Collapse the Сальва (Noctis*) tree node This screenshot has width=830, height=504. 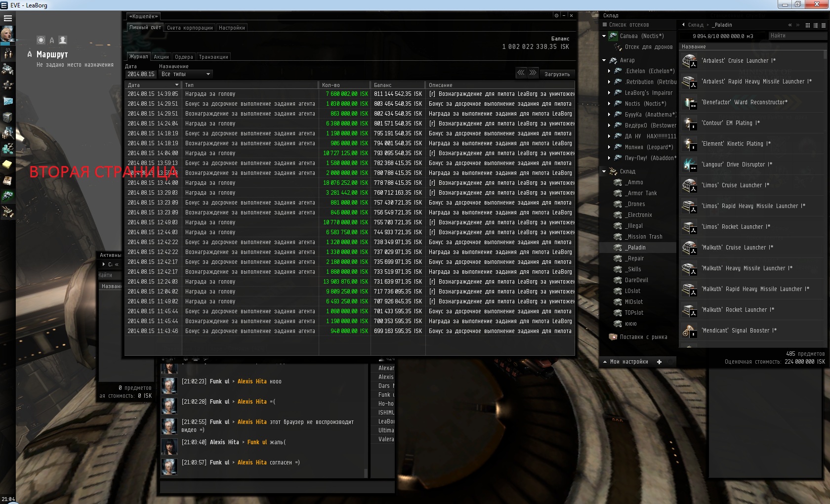pyautogui.click(x=604, y=36)
